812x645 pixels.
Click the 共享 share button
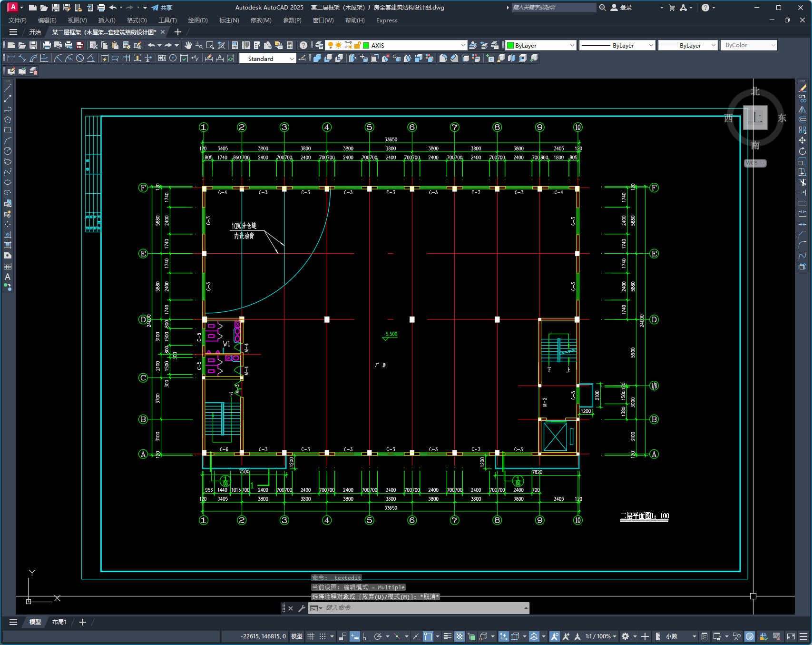(x=162, y=8)
